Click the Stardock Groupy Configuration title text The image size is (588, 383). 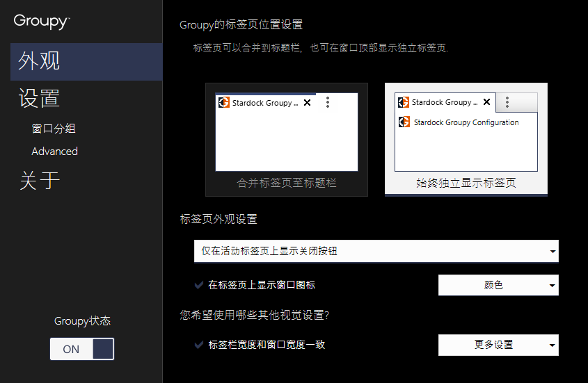tap(466, 122)
